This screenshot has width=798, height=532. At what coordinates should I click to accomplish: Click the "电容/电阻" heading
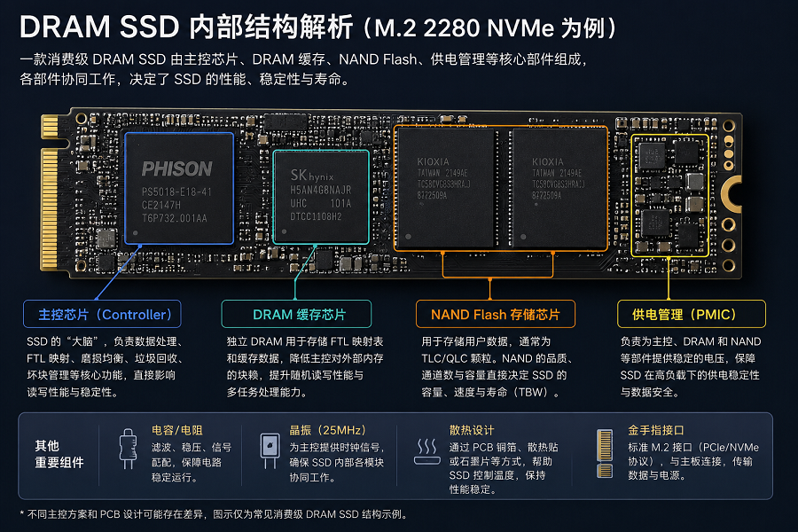point(177,430)
